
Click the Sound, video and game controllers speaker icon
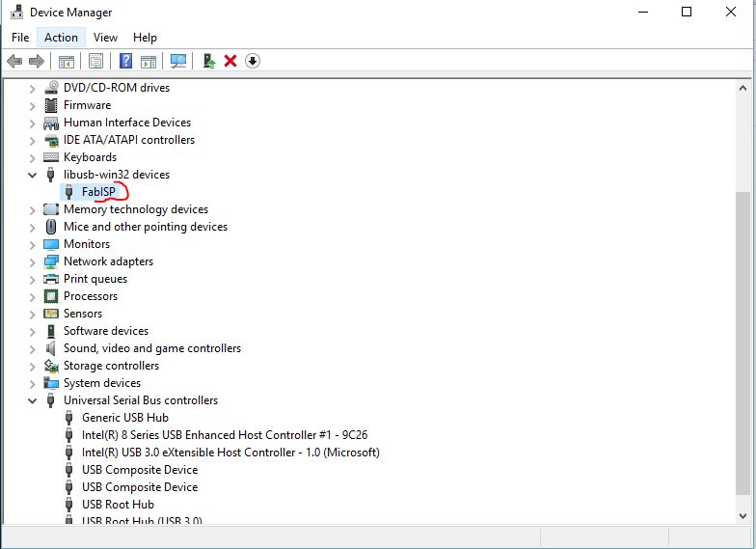(x=51, y=347)
